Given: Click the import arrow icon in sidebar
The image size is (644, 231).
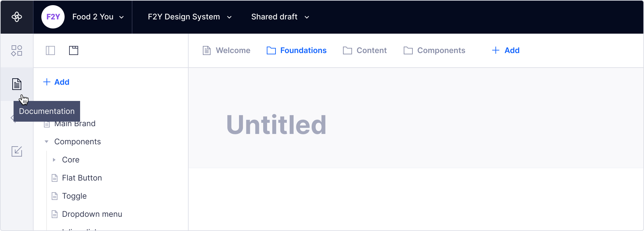Looking at the screenshot, I should (17, 151).
